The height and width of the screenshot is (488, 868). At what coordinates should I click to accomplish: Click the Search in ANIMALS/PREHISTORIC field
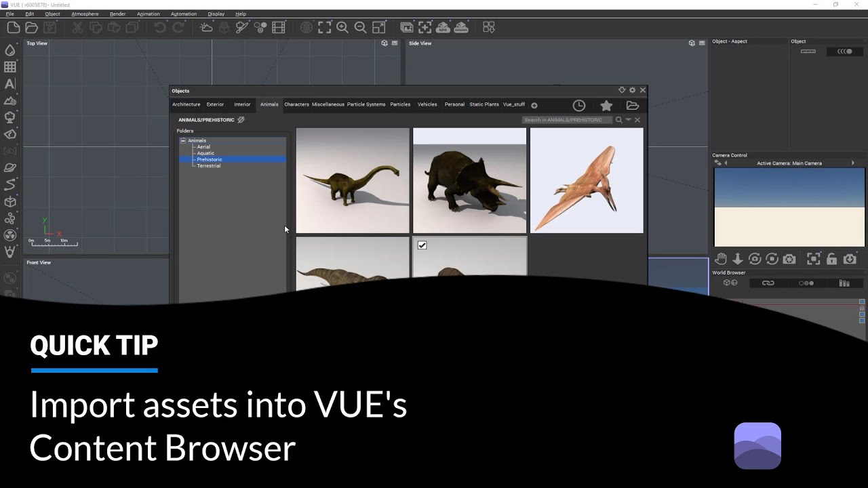[567, 120]
